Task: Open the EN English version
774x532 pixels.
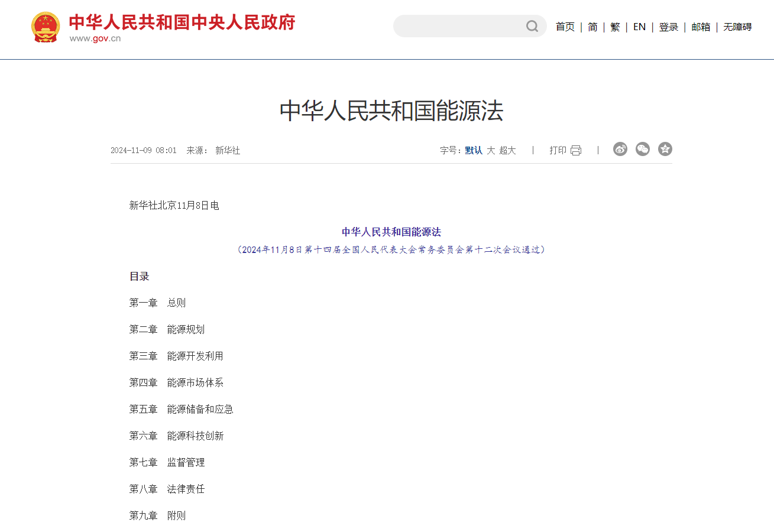Action: point(639,27)
